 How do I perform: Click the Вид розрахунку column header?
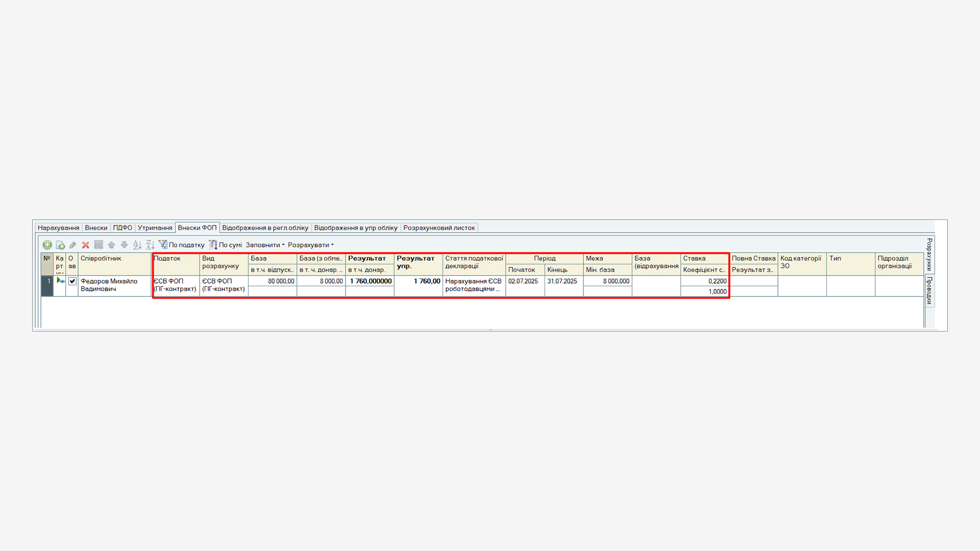pos(224,264)
